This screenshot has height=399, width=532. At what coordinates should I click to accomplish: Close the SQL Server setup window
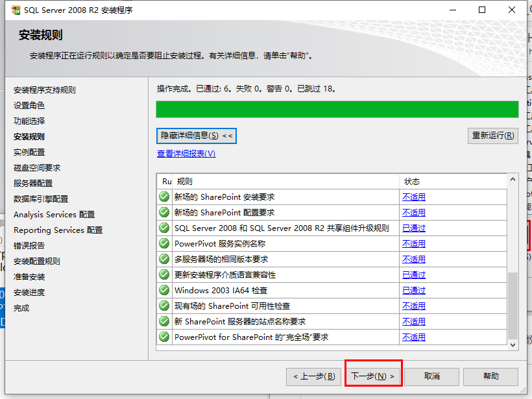tap(512, 10)
